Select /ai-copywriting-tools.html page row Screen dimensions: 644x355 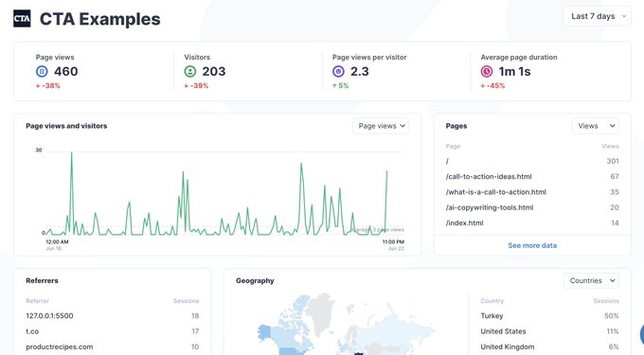point(532,207)
